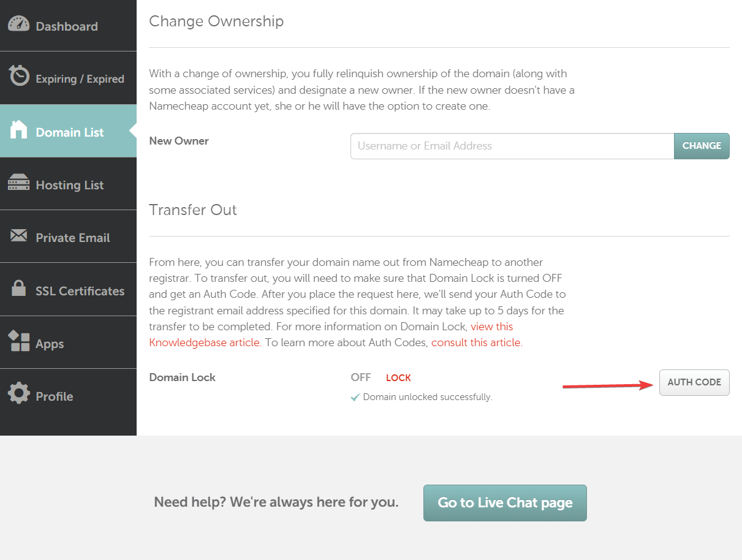Select the Apps grid icon
Screen dimensions: 742x560
click(19, 341)
